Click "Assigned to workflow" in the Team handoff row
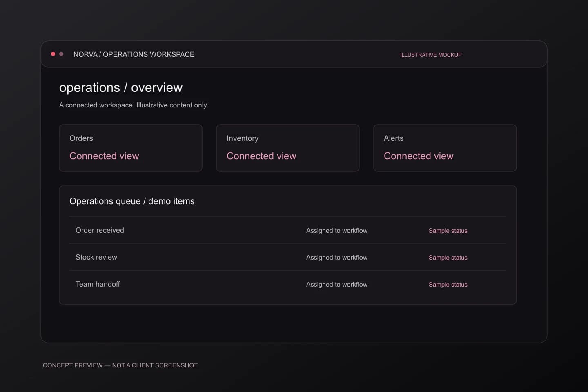588x392 pixels. pos(337,285)
